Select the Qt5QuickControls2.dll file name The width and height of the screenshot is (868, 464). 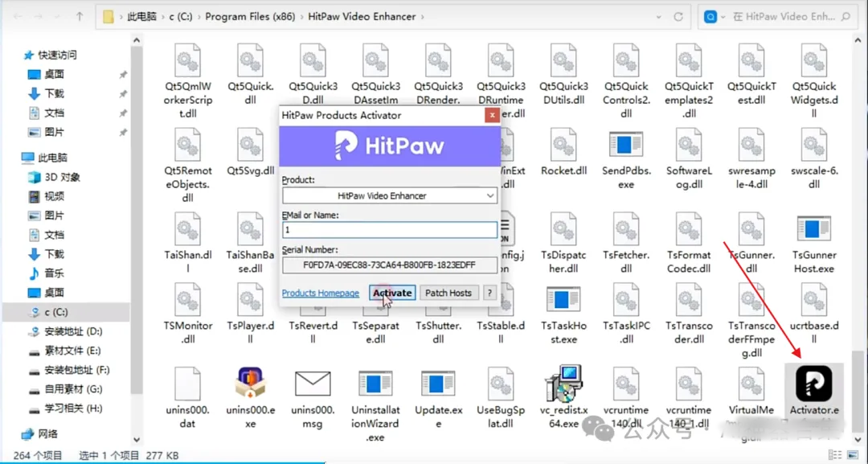click(625, 100)
